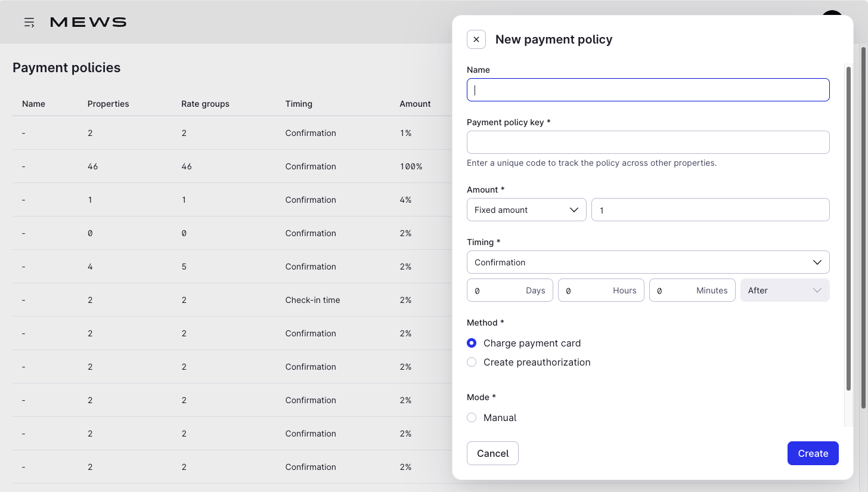Click the properties cell showing 4

click(90, 267)
